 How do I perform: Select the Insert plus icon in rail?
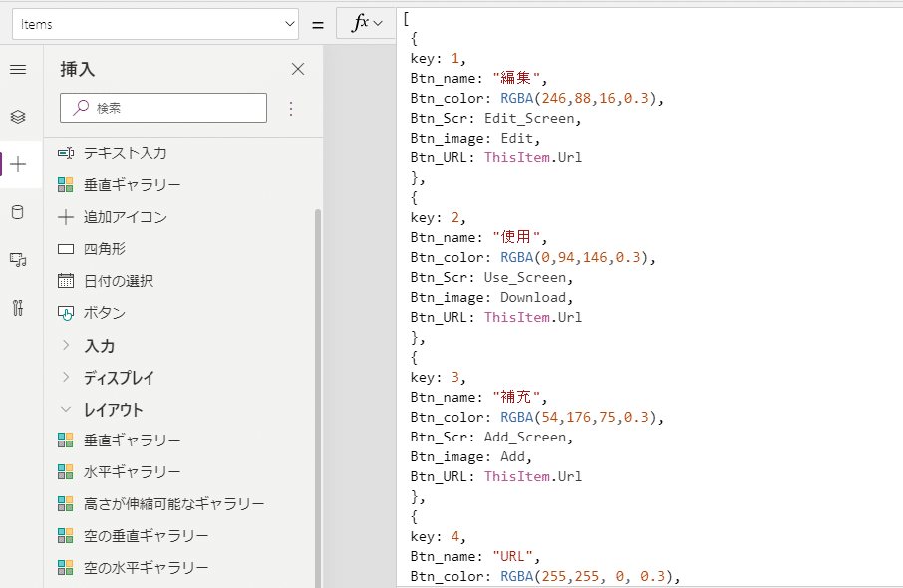pos(18,164)
